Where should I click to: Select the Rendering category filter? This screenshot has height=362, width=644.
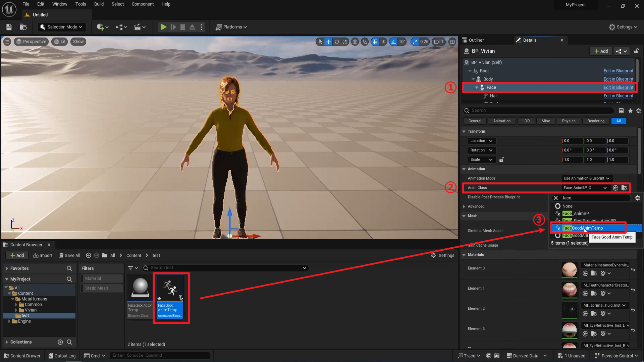(596, 121)
